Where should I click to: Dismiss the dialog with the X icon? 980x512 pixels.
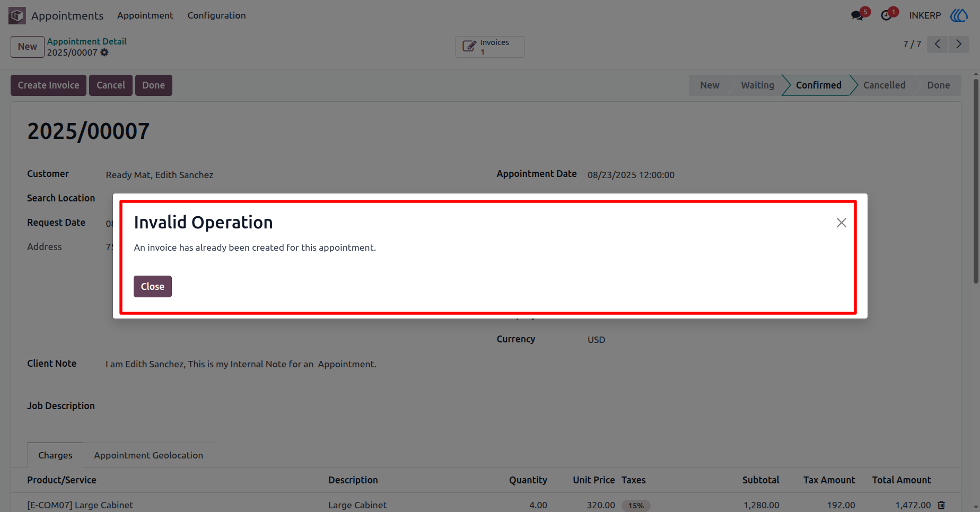[842, 223]
